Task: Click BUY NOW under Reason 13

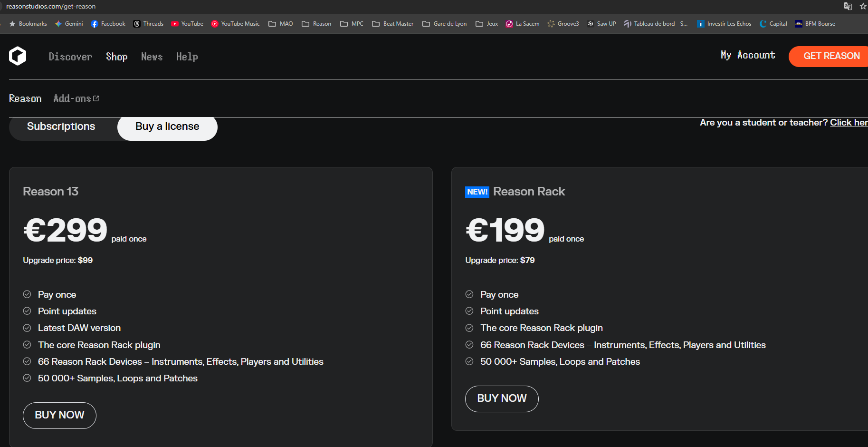Action: (x=59, y=415)
